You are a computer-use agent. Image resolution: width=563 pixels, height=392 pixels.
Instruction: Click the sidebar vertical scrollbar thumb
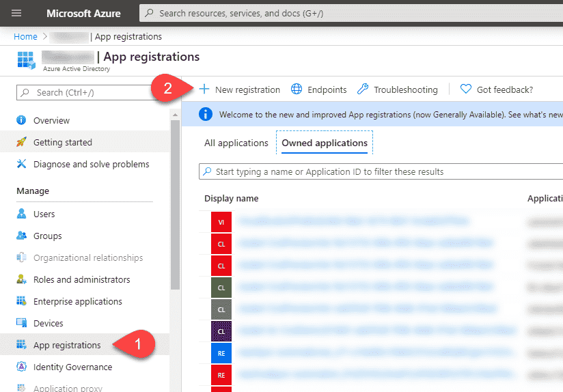(x=175, y=205)
